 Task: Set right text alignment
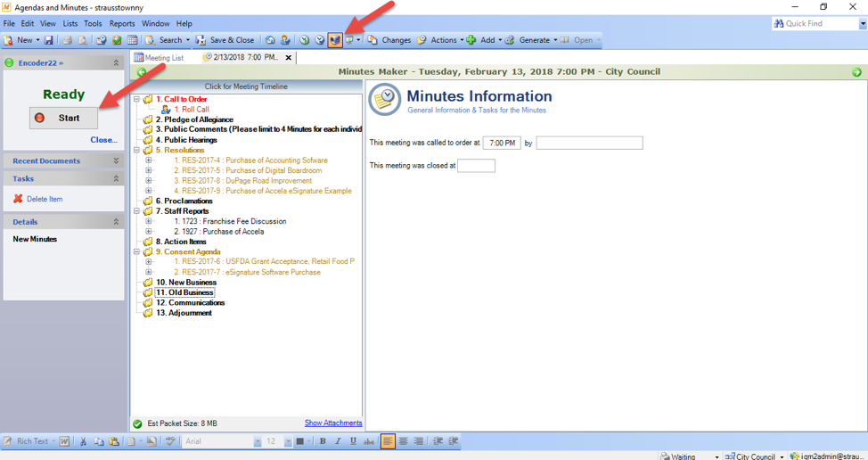tap(419, 441)
